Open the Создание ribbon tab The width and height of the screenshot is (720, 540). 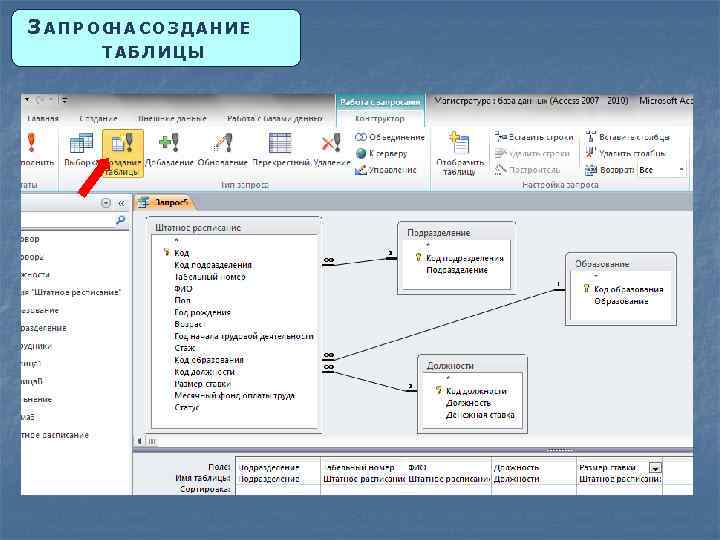pyautogui.click(x=98, y=118)
